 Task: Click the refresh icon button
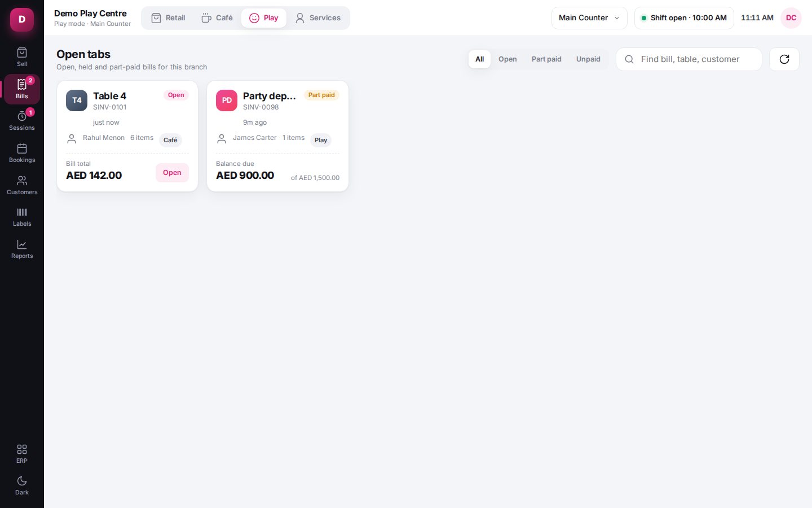(x=784, y=59)
